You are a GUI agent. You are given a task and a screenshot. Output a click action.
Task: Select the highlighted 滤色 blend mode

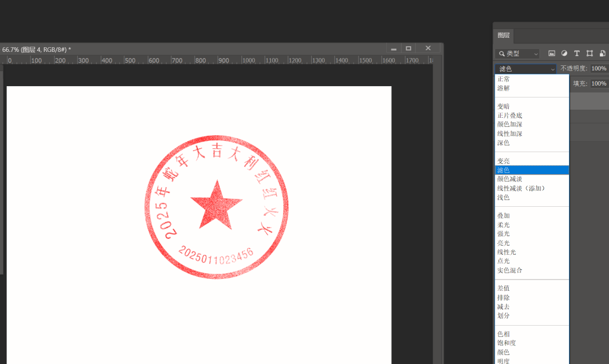(532, 170)
